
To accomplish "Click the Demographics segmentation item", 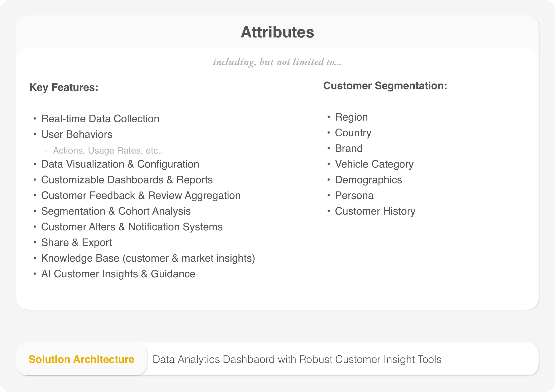I will point(368,180).
